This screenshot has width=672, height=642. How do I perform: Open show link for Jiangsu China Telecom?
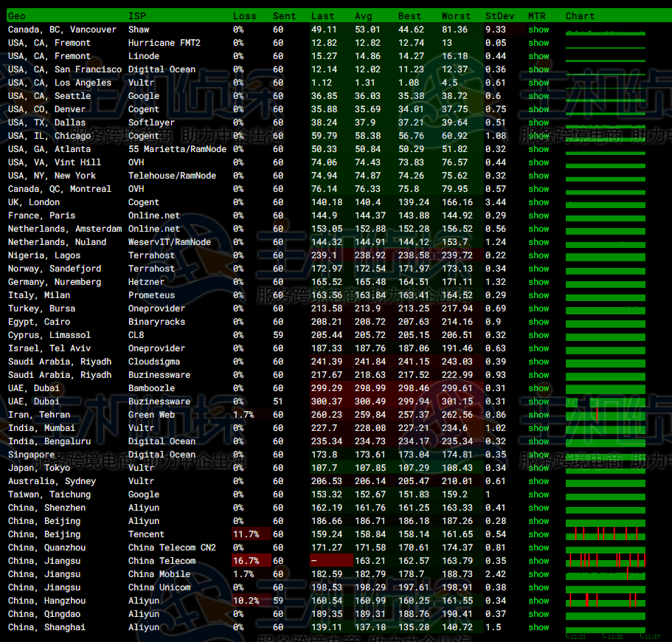pos(538,561)
